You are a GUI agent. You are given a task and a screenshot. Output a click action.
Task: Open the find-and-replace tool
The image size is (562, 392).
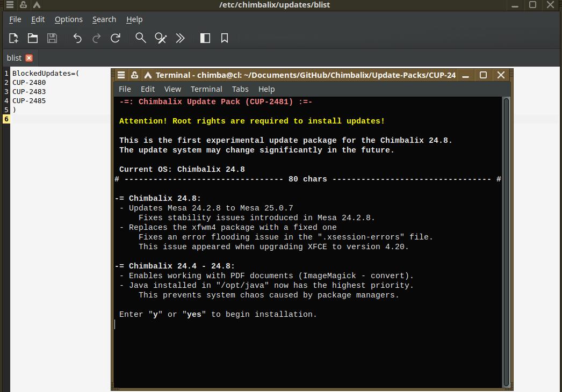pyautogui.click(x=161, y=38)
